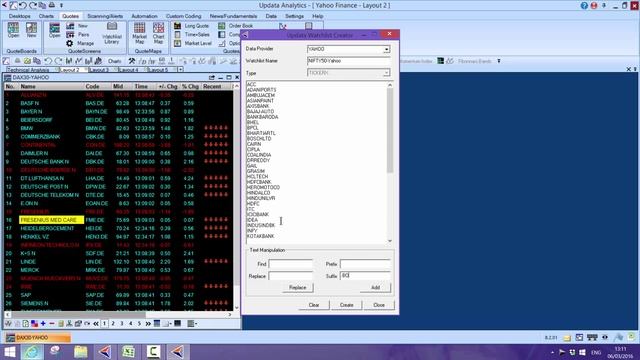Click the Add button
640x360 pixels.
point(375,288)
